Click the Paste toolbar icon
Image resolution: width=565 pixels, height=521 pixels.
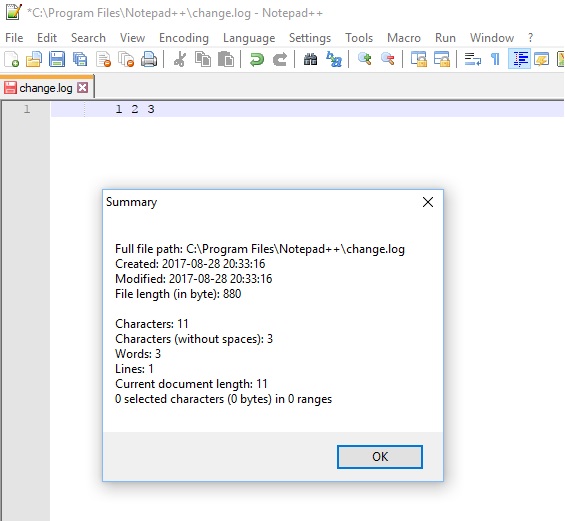(226, 59)
